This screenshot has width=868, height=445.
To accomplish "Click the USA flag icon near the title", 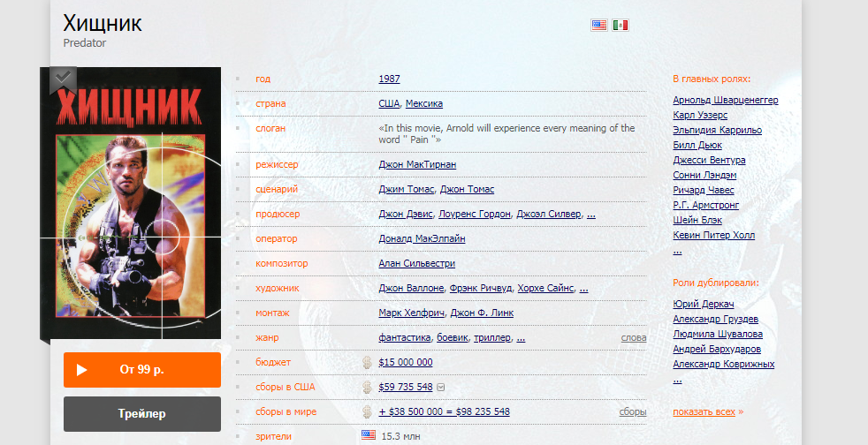I will click(x=599, y=25).
